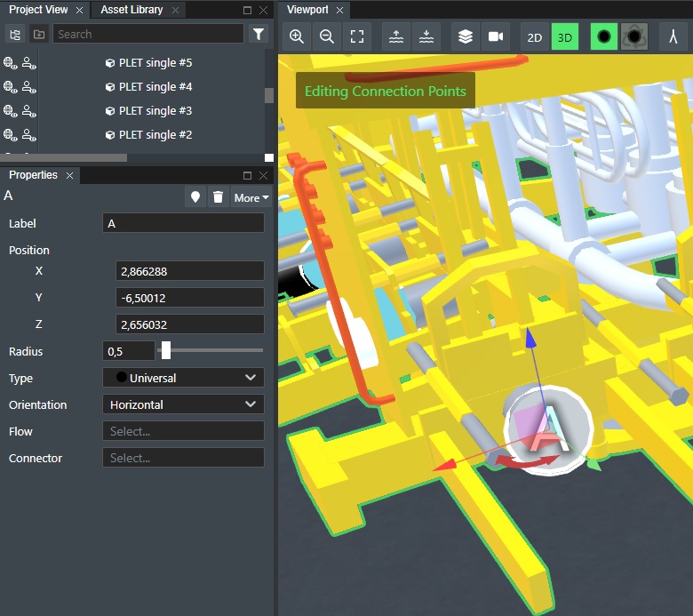Click user lock icon for PLET single #2
This screenshot has width=693, height=616.
click(x=29, y=134)
